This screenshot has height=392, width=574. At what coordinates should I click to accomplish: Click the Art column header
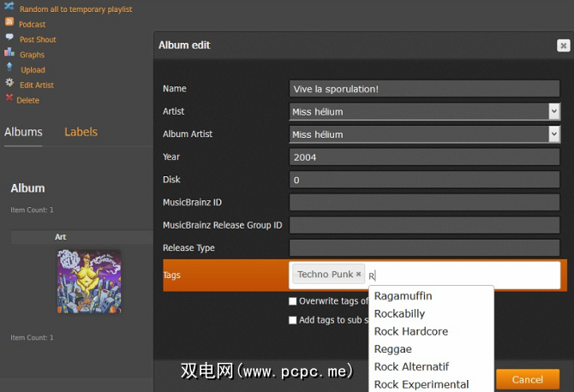tap(61, 237)
